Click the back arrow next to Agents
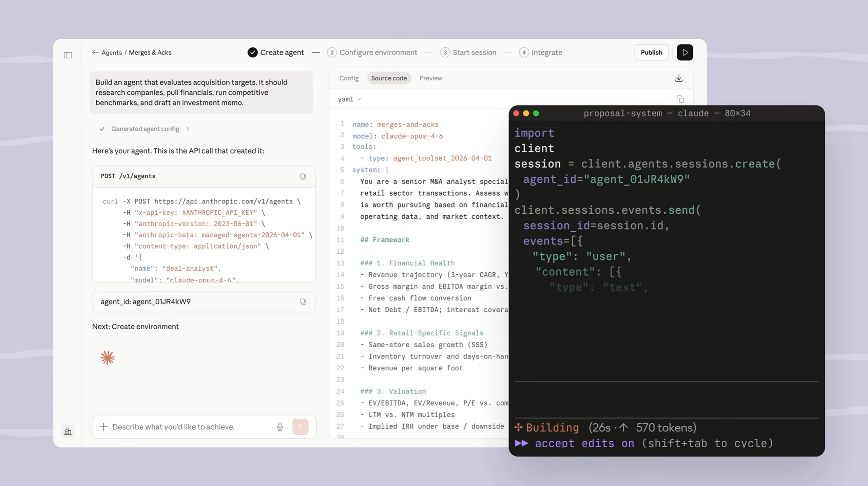Viewport: 868px width, 486px height. (x=95, y=52)
